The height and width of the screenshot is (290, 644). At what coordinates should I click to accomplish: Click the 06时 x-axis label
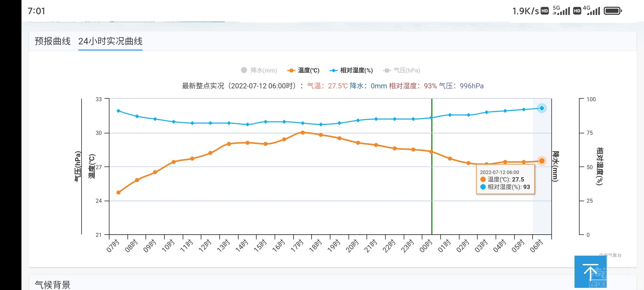click(536, 246)
